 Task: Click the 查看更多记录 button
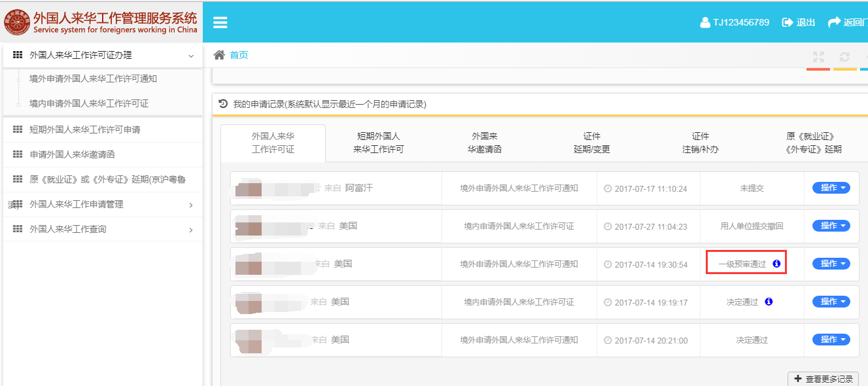click(823, 379)
